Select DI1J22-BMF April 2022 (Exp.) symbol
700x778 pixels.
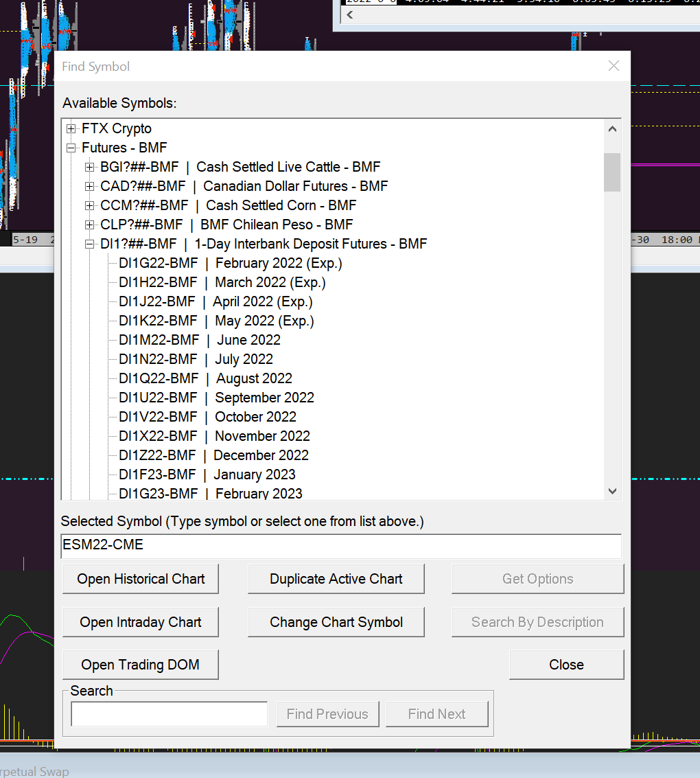215,301
